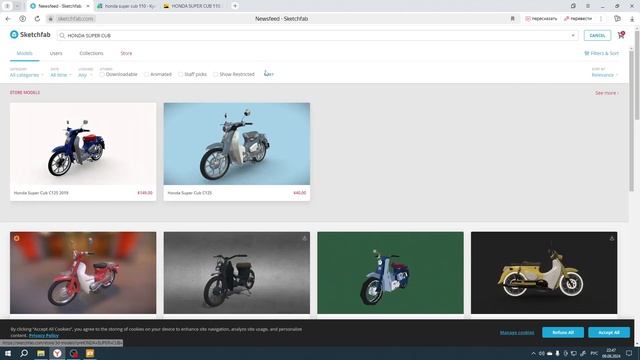Click the microphone tray icon
640x360 pixels.
pos(557,353)
